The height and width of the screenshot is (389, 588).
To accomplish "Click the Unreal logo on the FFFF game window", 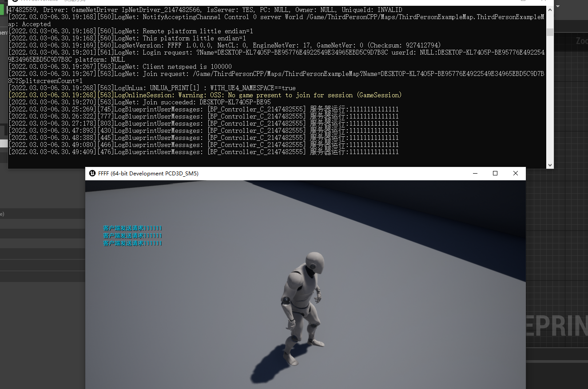I will 93,174.
